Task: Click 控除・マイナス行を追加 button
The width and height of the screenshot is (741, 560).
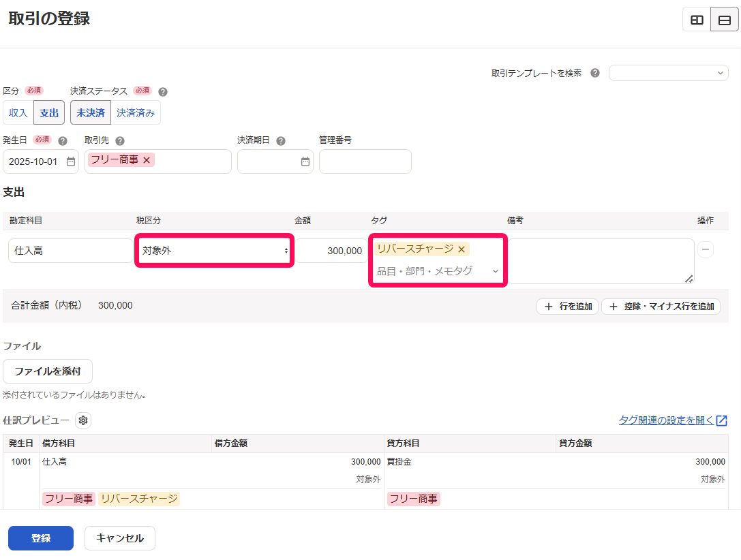Action: (x=661, y=307)
